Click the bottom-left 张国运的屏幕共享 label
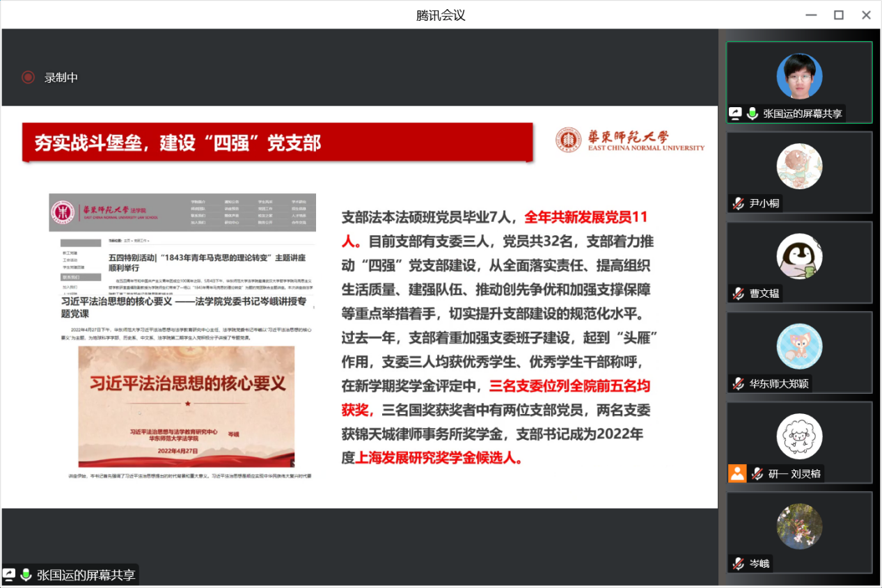 86,575
